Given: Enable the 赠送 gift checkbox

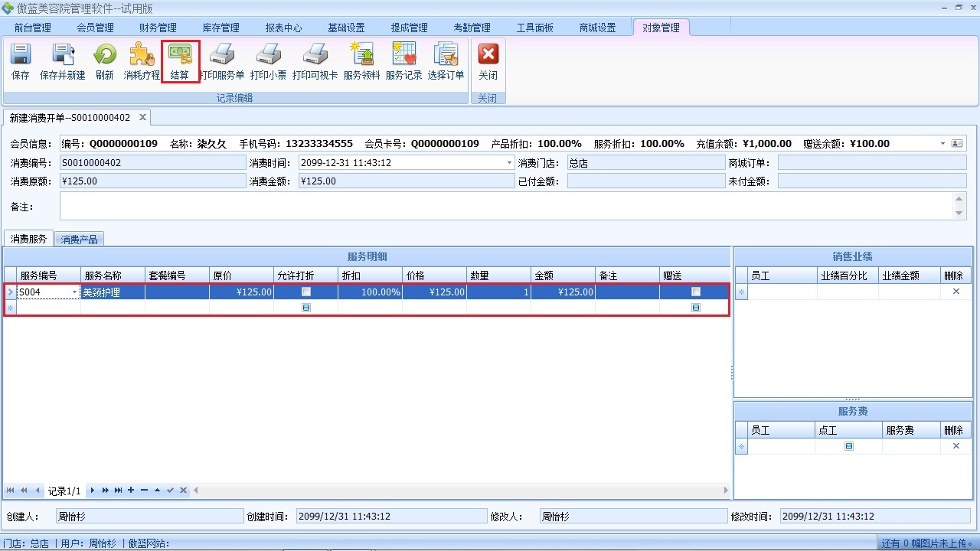Looking at the screenshot, I should click(695, 291).
